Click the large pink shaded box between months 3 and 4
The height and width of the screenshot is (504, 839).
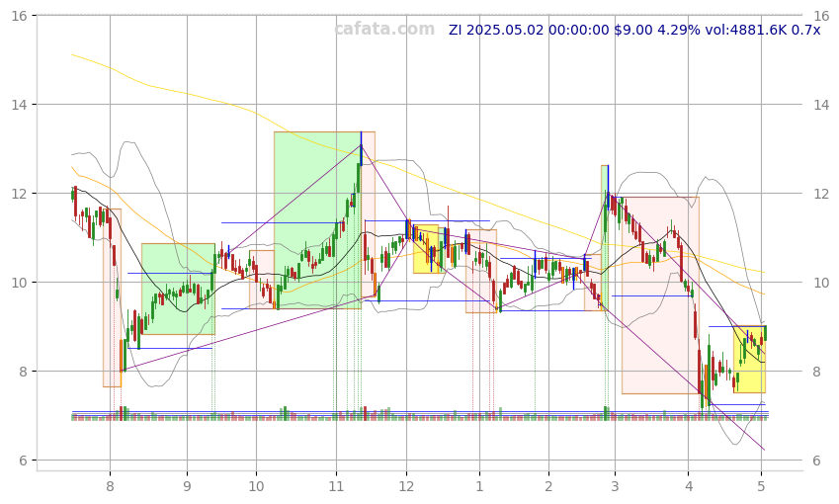tap(660, 295)
